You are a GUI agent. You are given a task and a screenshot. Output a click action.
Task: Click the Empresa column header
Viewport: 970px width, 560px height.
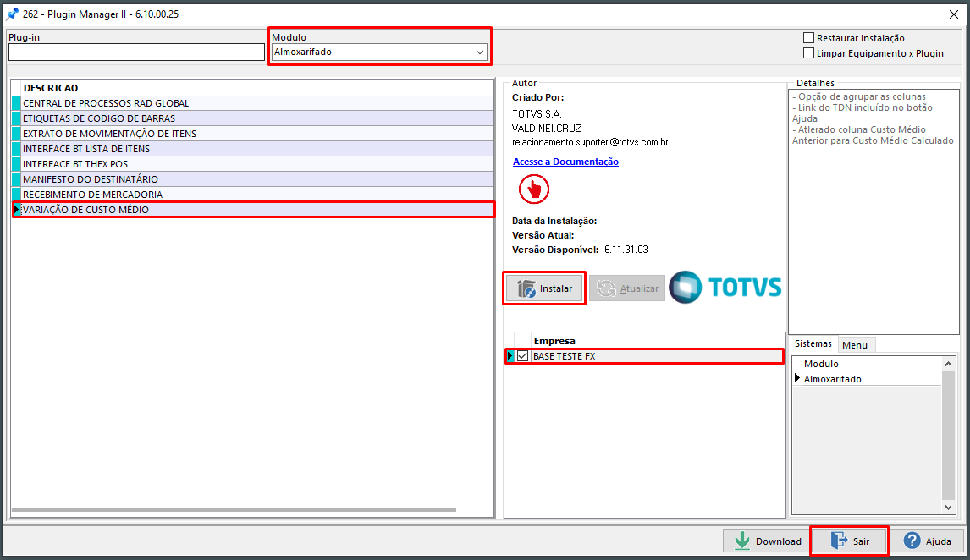tap(659, 341)
